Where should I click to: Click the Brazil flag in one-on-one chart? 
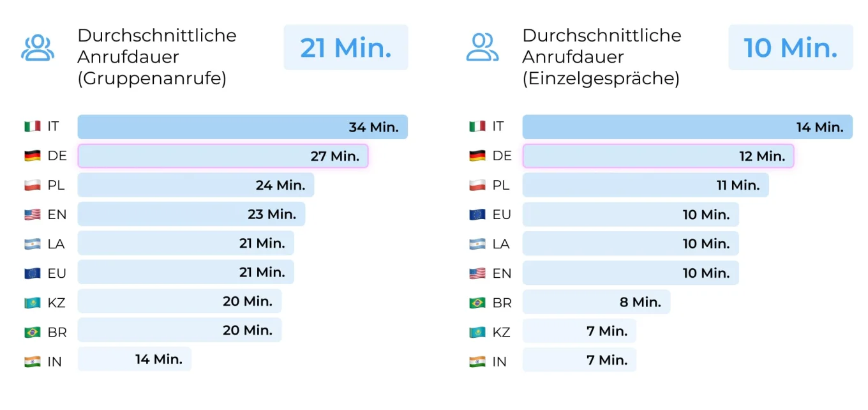[x=477, y=303]
